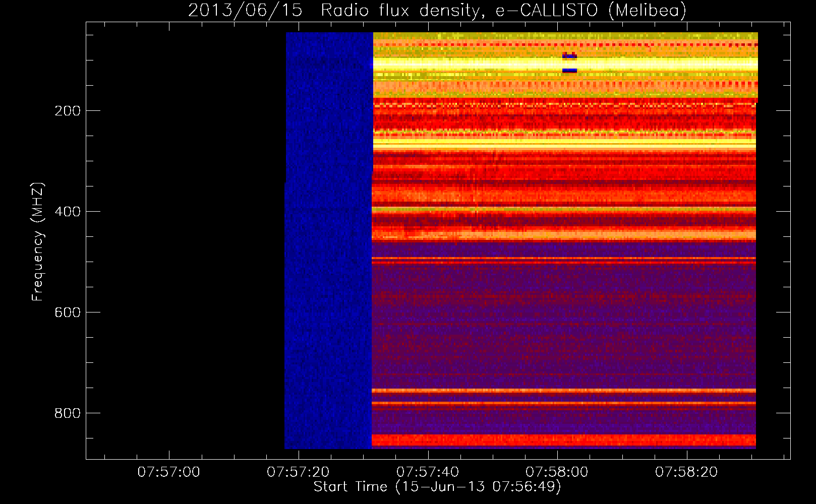
Task: Click the 07:58:20 time tick label
Action: point(686,472)
